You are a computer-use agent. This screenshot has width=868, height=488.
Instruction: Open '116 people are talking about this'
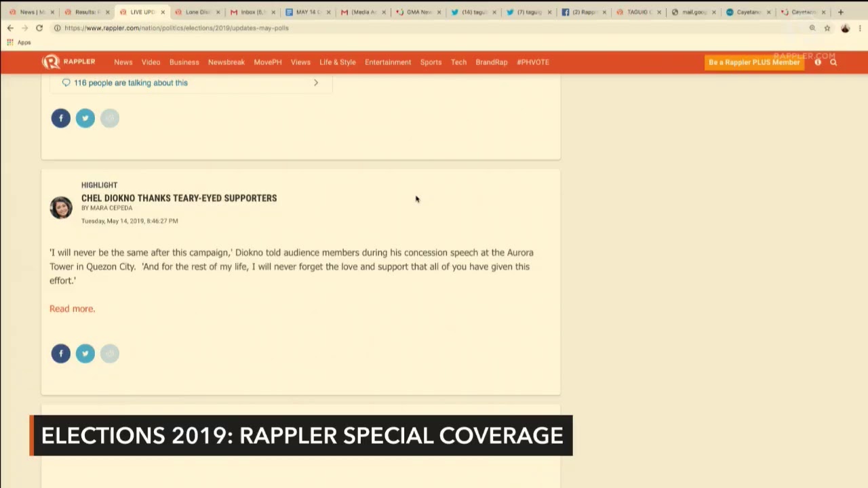pos(131,83)
